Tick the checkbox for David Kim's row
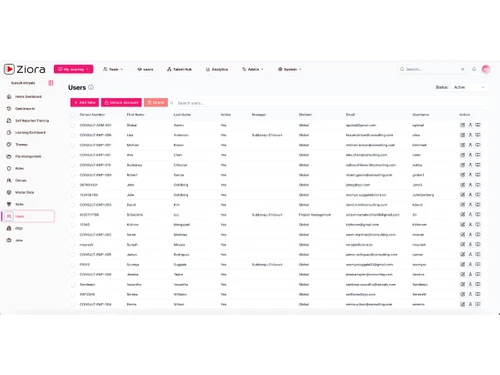Screen dimensions: 500x375 tap(73, 205)
